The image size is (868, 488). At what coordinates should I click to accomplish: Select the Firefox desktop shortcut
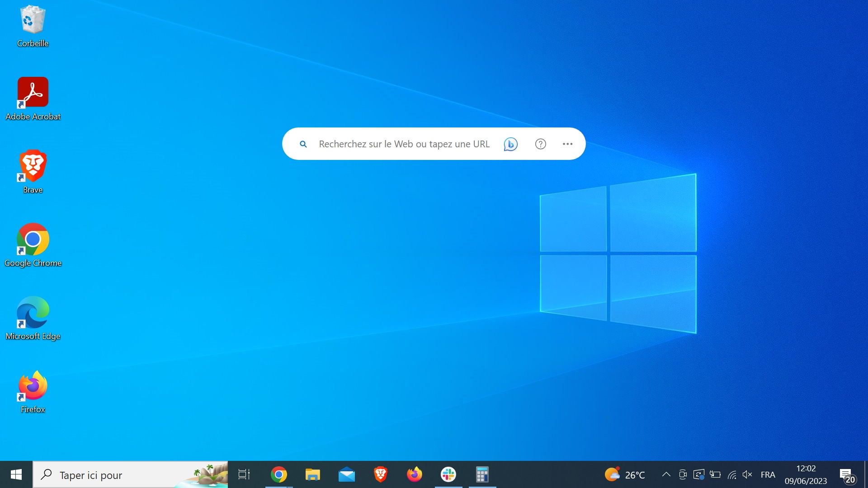click(33, 391)
